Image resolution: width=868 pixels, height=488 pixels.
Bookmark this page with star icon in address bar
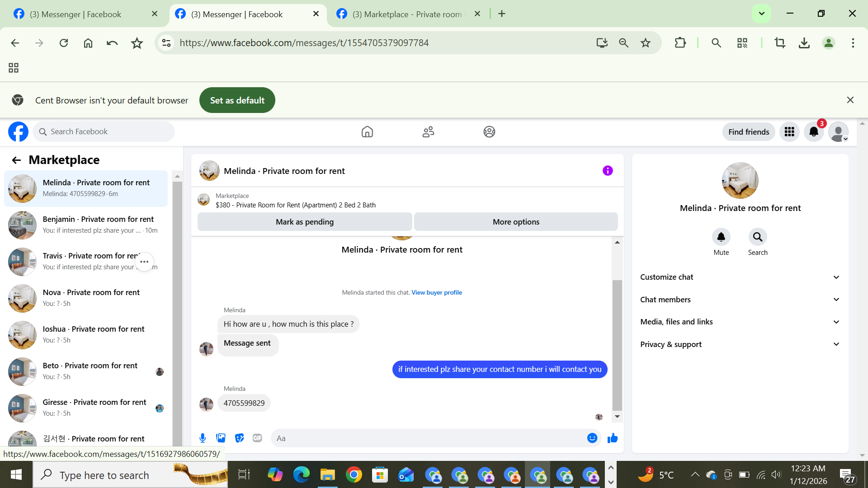pyautogui.click(x=646, y=43)
